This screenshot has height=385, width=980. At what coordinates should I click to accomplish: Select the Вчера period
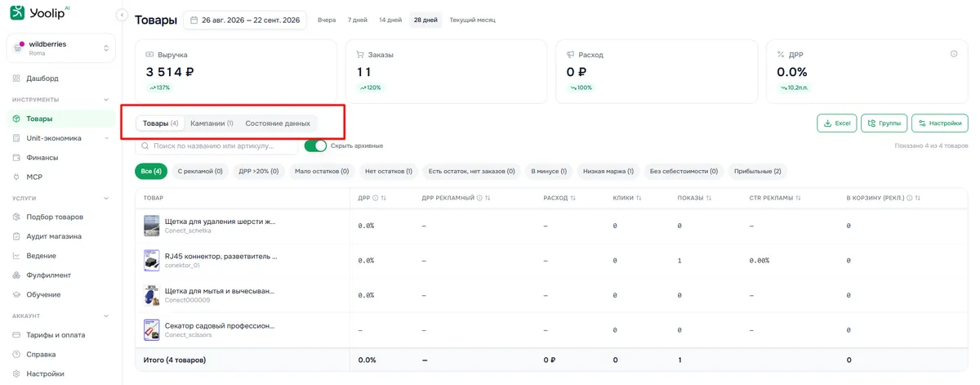pos(327,20)
